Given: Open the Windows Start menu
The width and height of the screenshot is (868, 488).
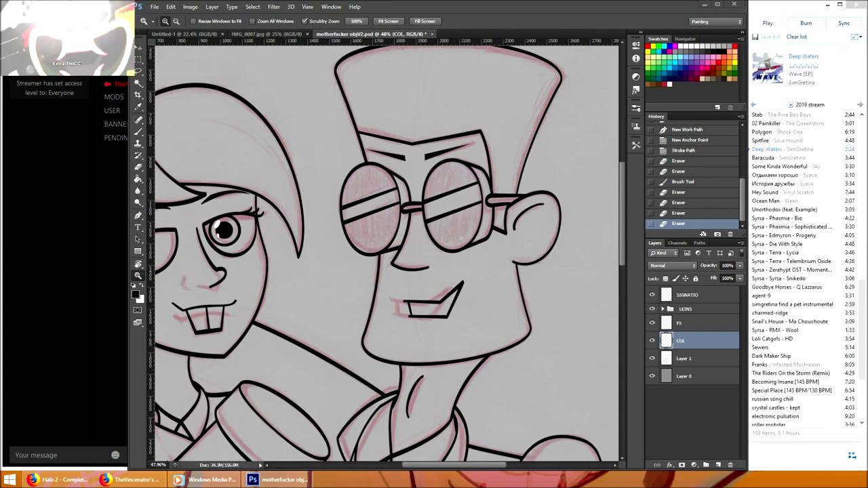Looking at the screenshot, I should point(9,479).
